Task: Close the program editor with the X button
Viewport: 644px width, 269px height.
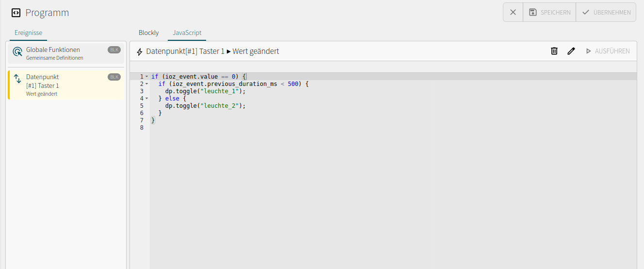Action: click(513, 12)
